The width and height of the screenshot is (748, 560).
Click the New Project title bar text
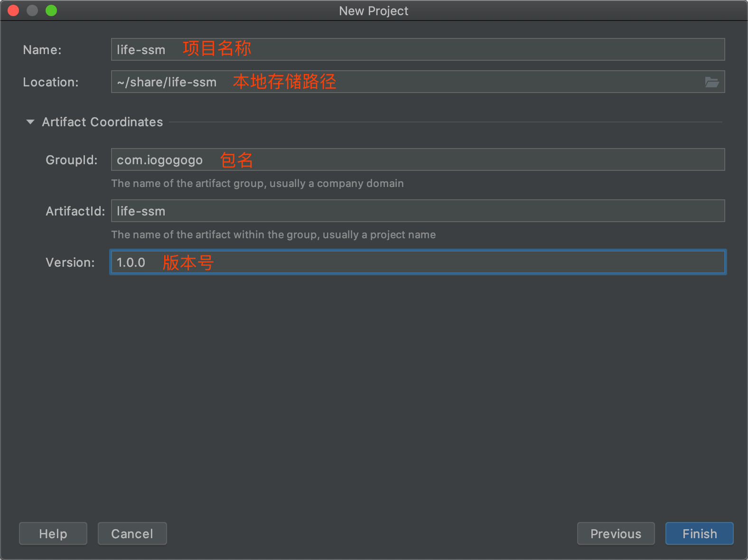pyautogui.click(x=374, y=11)
